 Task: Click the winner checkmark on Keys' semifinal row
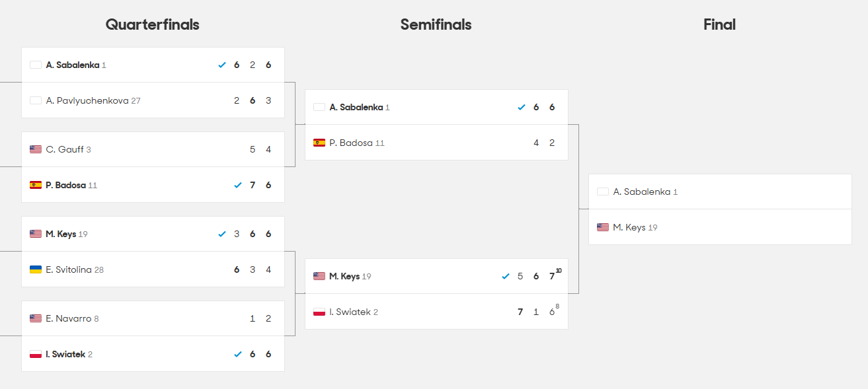pos(506,276)
